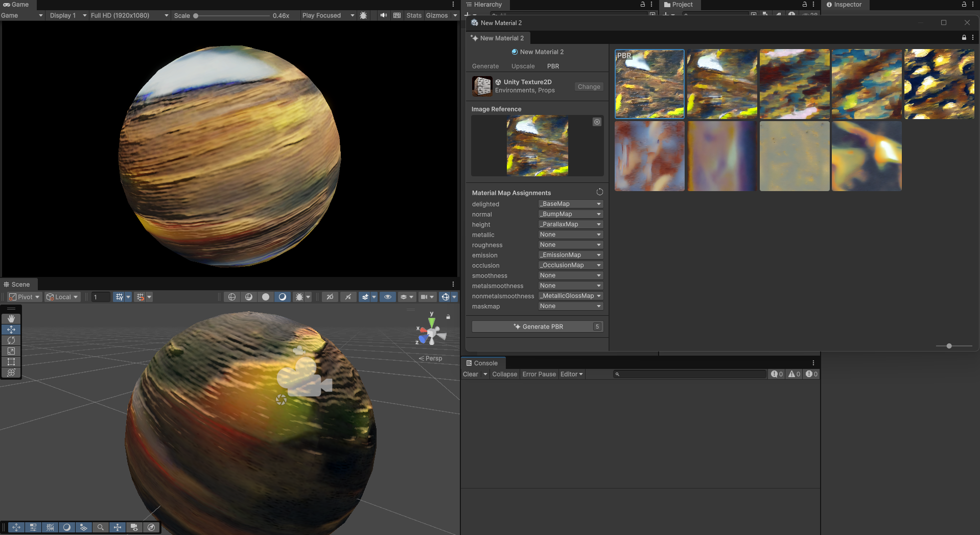Select the New Material 2 radio button
The height and width of the screenshot is (535, 980).
(515, 52)
